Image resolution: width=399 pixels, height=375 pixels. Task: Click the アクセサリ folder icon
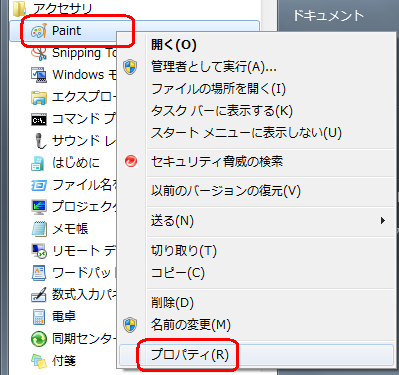(20, 8)
